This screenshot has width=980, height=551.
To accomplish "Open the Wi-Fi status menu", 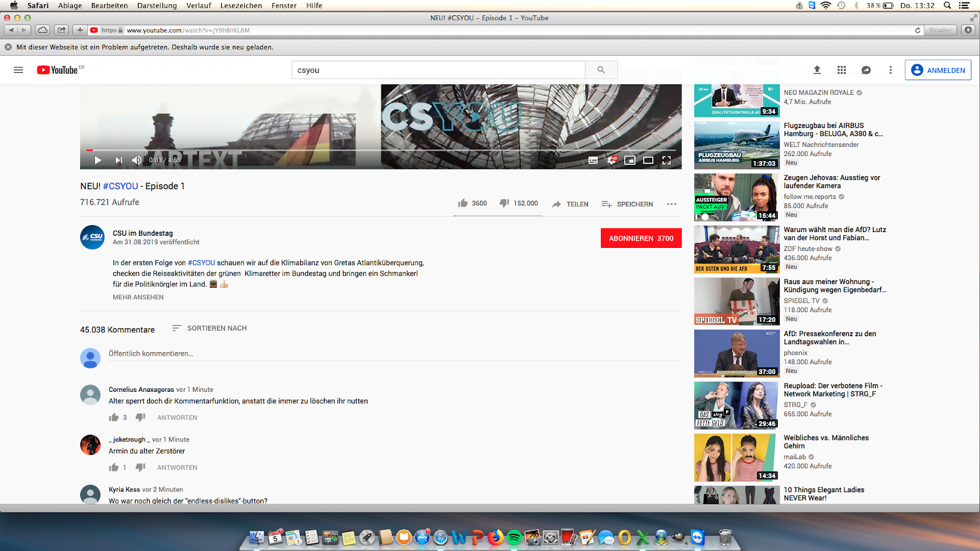I will click(x=826, y=6).
